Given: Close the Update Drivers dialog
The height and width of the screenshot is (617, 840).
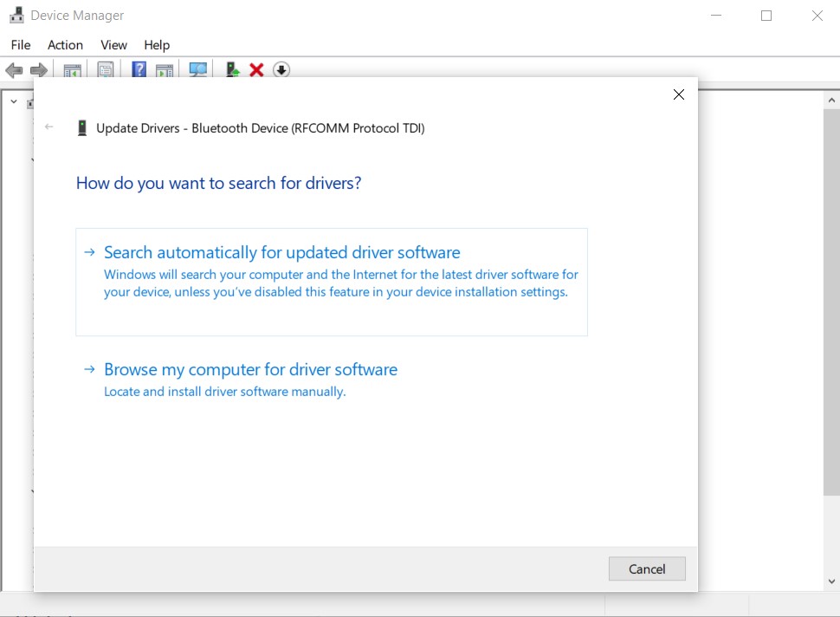Looking at the screenshot, I should pyautogui.click(x=679, y=94).
